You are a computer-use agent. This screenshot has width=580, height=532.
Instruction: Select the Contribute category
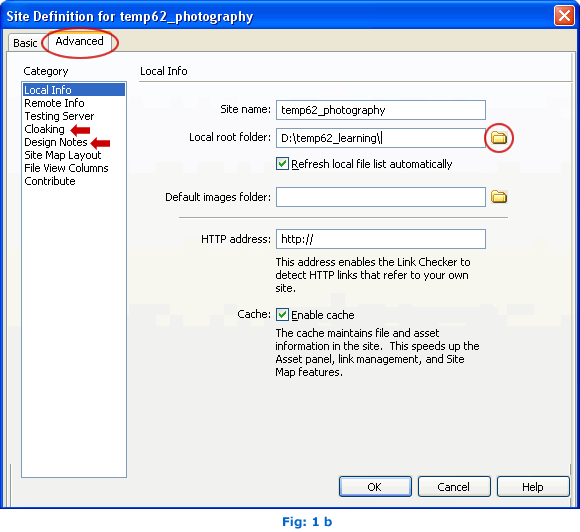[50, 181]
